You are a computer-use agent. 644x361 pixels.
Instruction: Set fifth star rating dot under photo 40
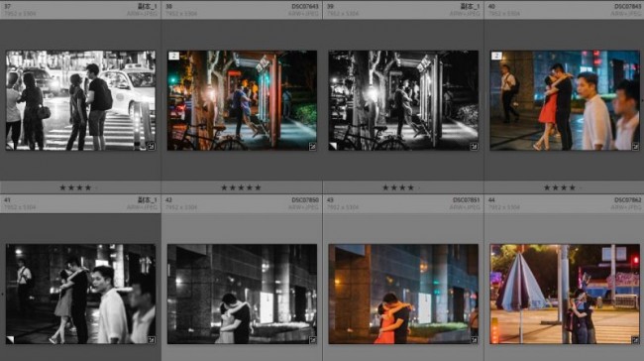pyautogui.click(x=581, y=187)
